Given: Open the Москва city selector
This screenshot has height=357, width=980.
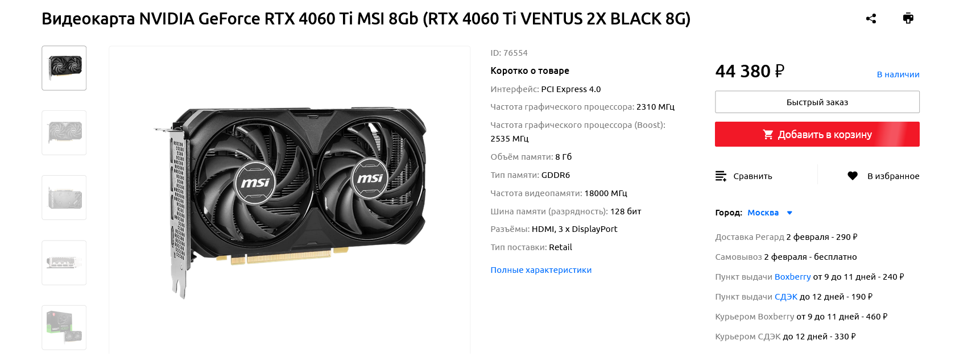Looking at the screenshot, I should point(763,213).
